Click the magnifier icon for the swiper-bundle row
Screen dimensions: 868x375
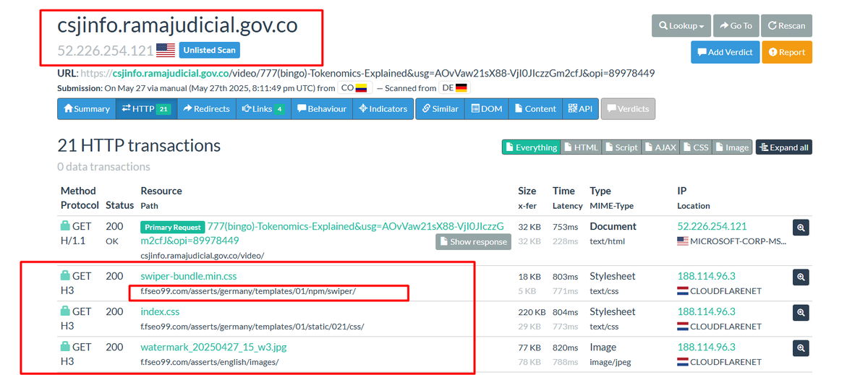click(x=801, y=277)
